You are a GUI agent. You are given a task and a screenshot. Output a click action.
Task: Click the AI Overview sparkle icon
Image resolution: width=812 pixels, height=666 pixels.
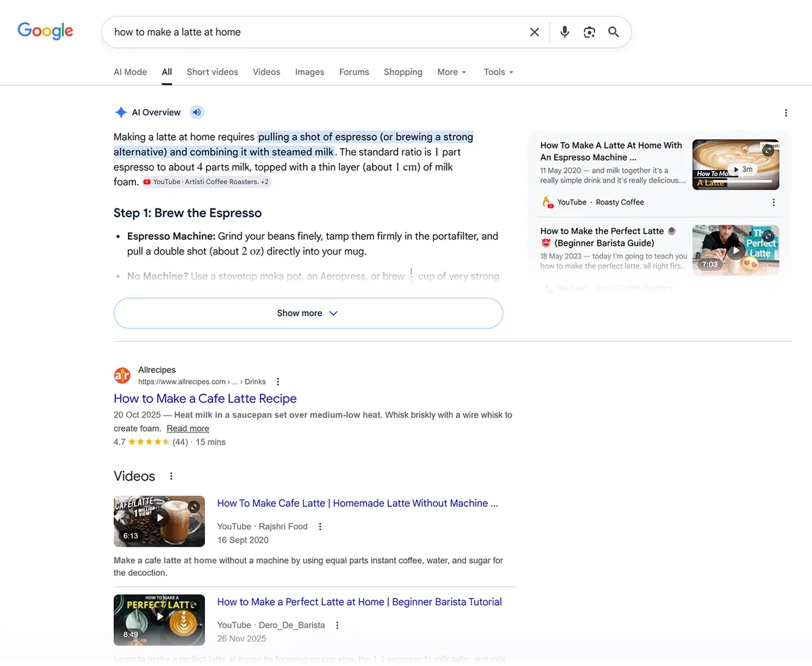pos(120,112)
